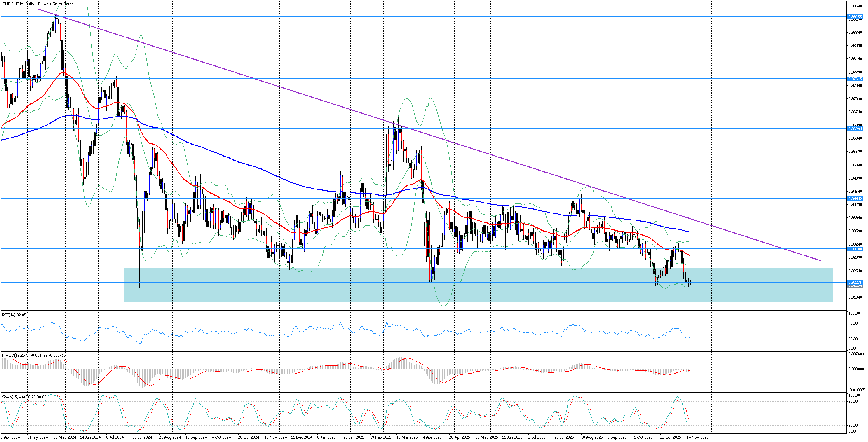The height and width of the screenshot is (442, 868).
Task: Click the 19 Feb 2025 date label
Action: pos(380,437)
